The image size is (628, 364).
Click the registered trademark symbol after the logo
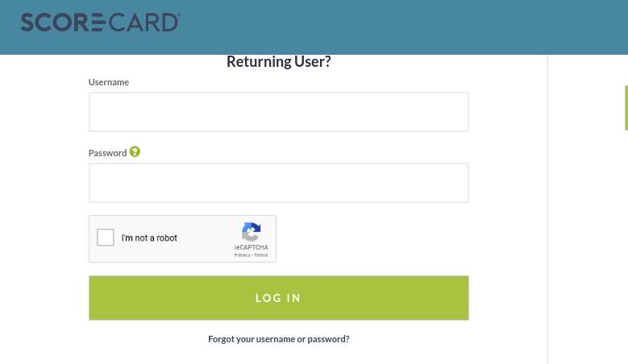click(x=178, y=15)
